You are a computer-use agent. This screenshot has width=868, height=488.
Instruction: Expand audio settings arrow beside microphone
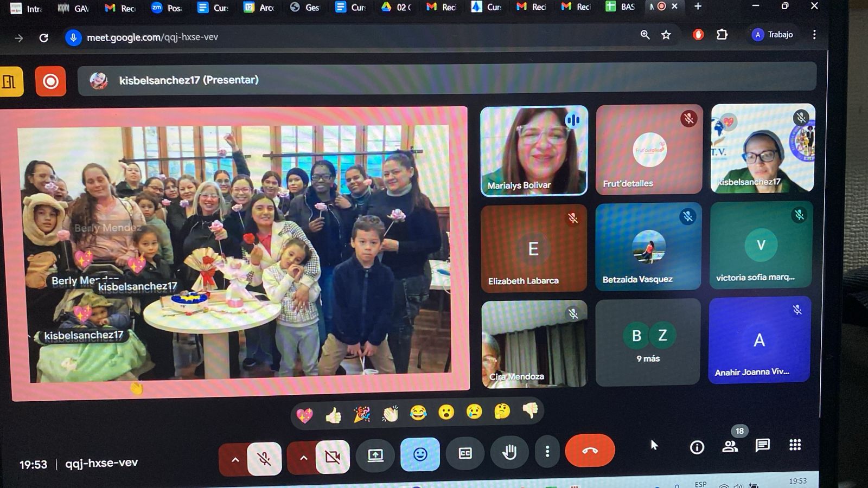click(x=235, y=459)
